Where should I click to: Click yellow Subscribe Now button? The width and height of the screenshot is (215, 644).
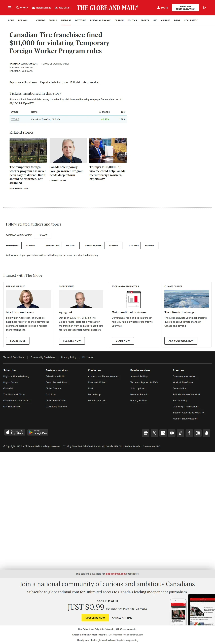coord(95,617)
